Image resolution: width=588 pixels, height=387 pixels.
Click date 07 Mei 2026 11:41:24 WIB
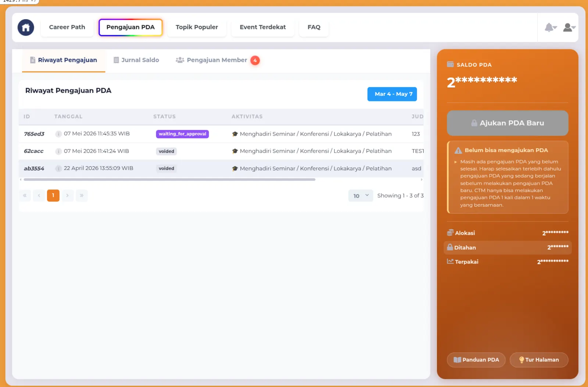(x=96, y=151)
